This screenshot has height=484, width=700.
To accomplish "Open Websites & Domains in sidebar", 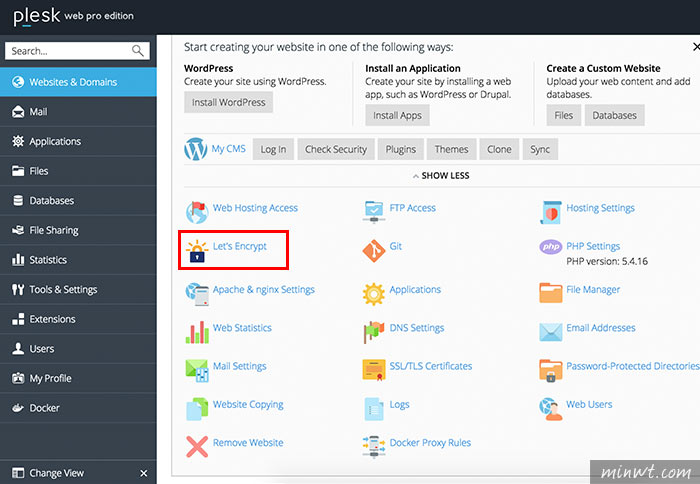I will coord(78,82).
